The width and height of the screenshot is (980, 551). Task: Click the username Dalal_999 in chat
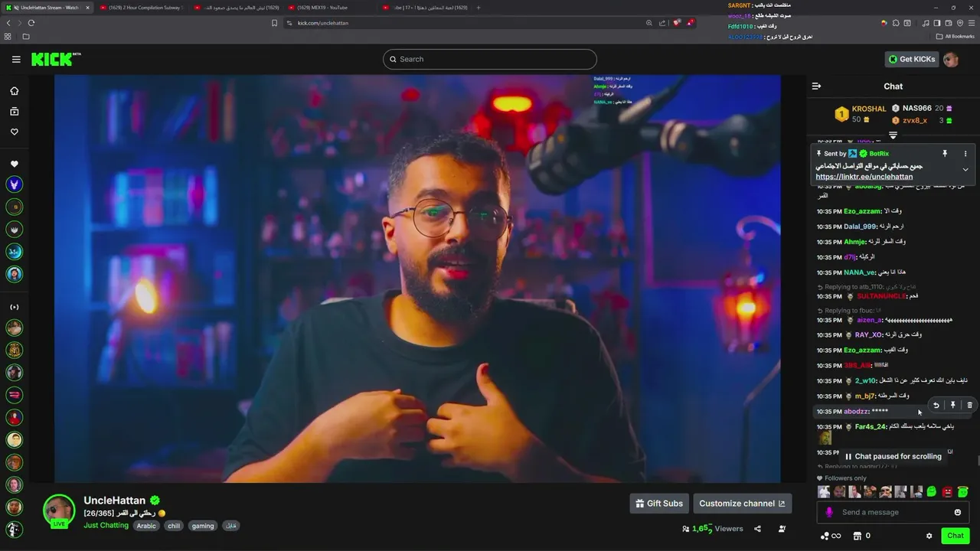[860, 227]
